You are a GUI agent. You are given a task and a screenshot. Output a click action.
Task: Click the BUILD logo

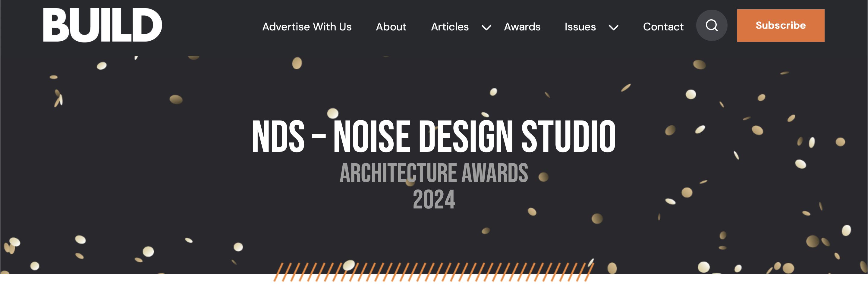(x=102, y=25)
